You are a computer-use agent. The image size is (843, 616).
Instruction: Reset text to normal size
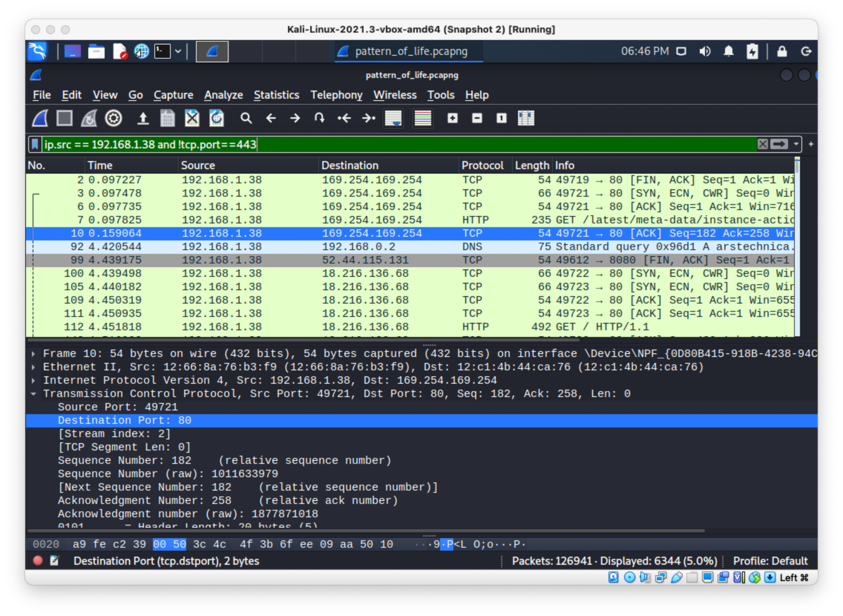(x=502, y=119)
